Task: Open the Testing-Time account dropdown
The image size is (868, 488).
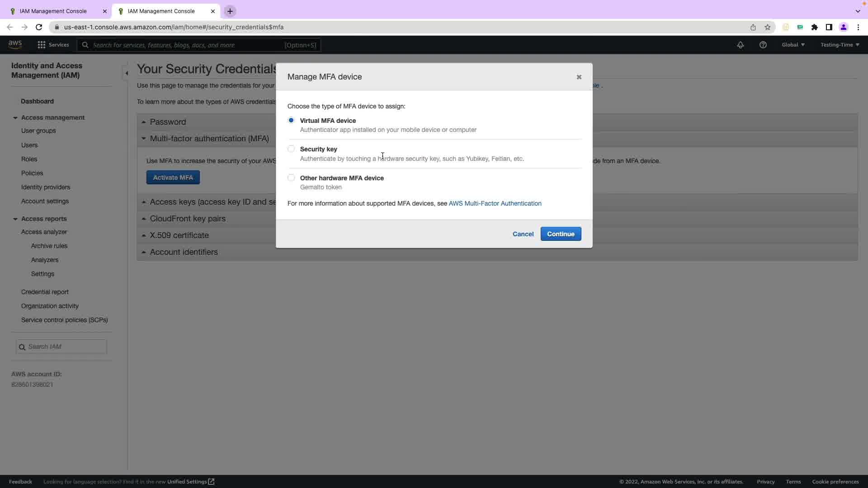Action: click(x=840, y=45)
